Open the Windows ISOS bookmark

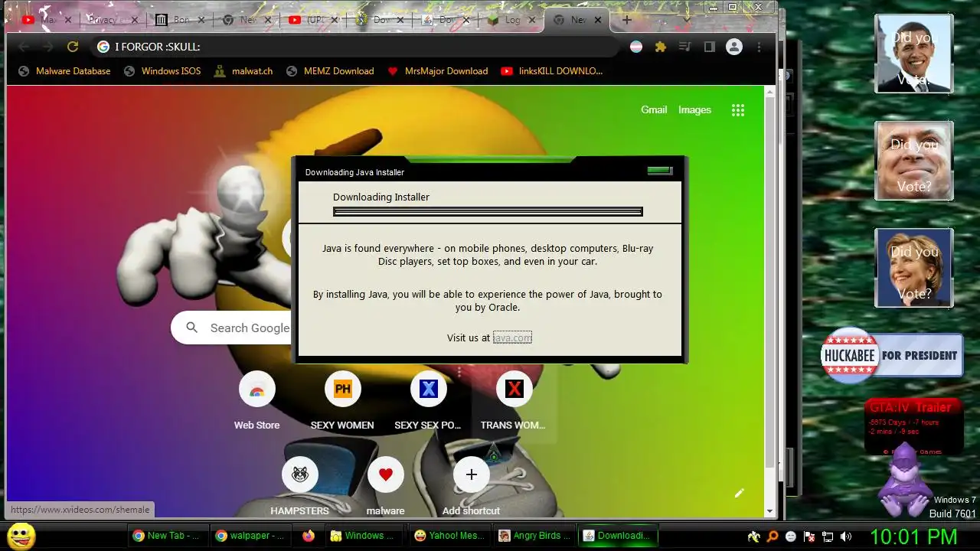coord(162,71)
